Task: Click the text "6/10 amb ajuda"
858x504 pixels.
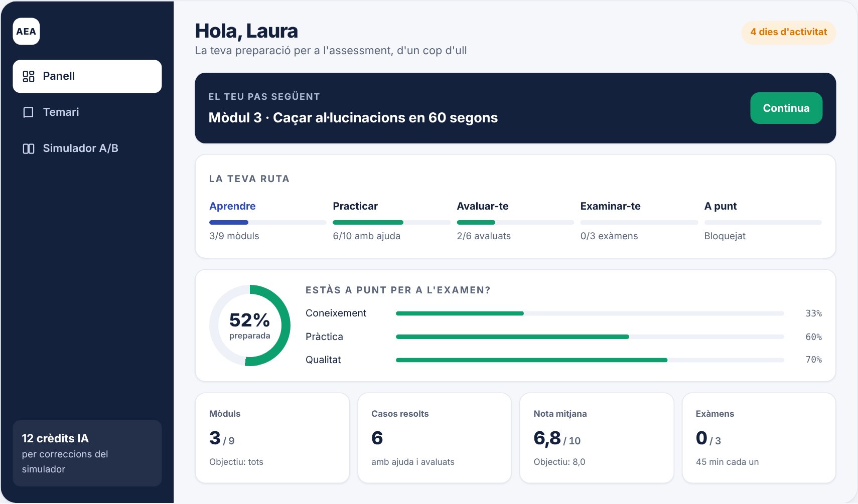Action: point(367,236)
